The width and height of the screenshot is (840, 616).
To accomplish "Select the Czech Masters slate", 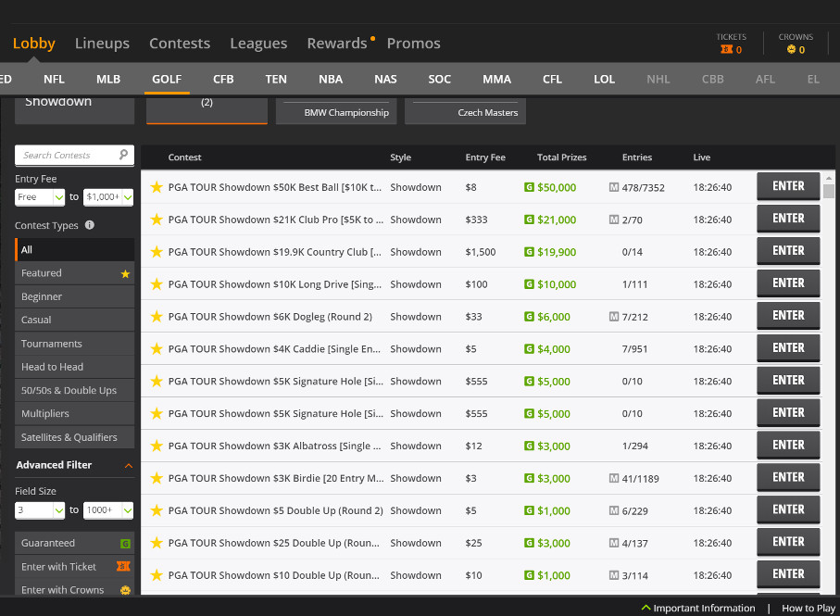I will point(465,111).
